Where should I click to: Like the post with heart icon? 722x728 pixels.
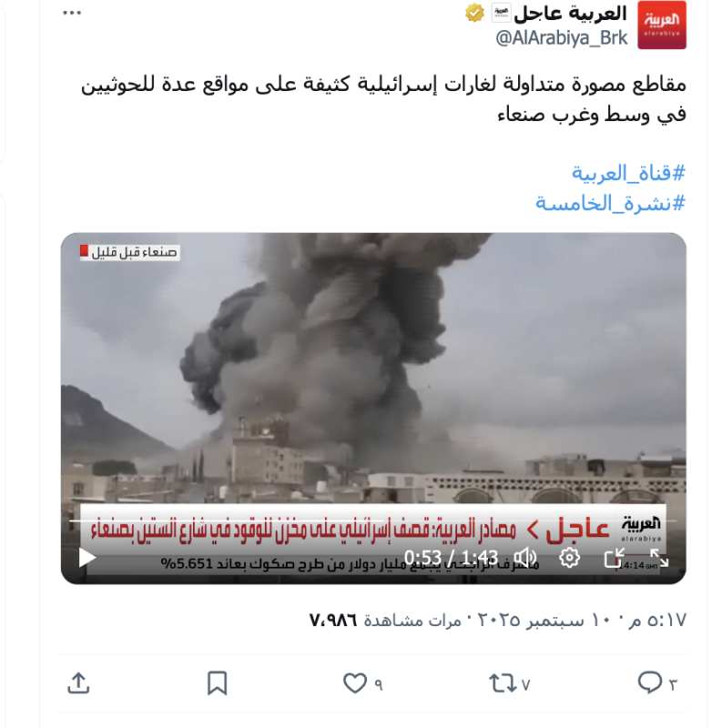pos(355,683)
